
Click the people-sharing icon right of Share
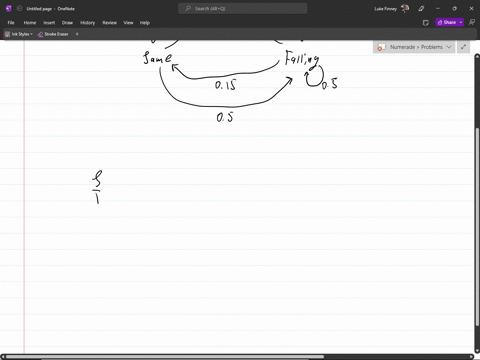coord(472,22)
